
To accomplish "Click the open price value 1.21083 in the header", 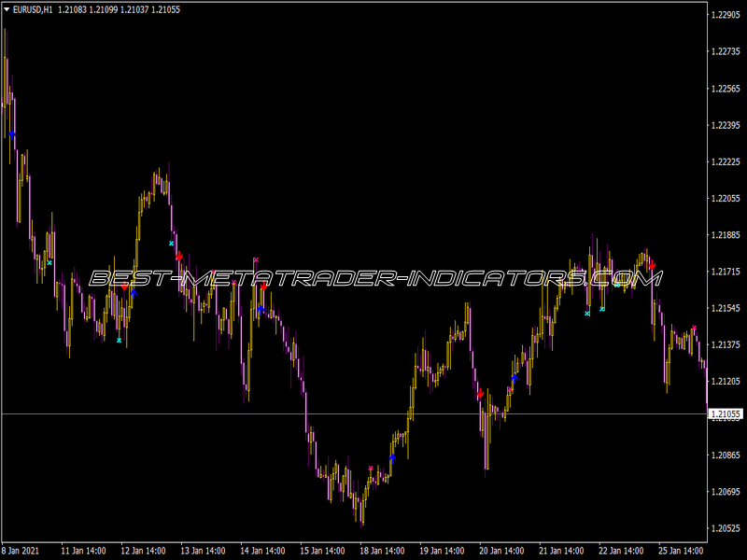I will [73, 9].
